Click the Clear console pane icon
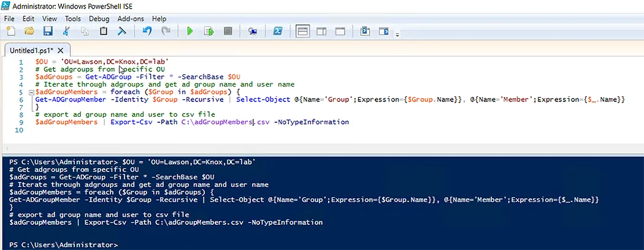The width and height of the screenshot is (644, 250). tap(122, 31)
